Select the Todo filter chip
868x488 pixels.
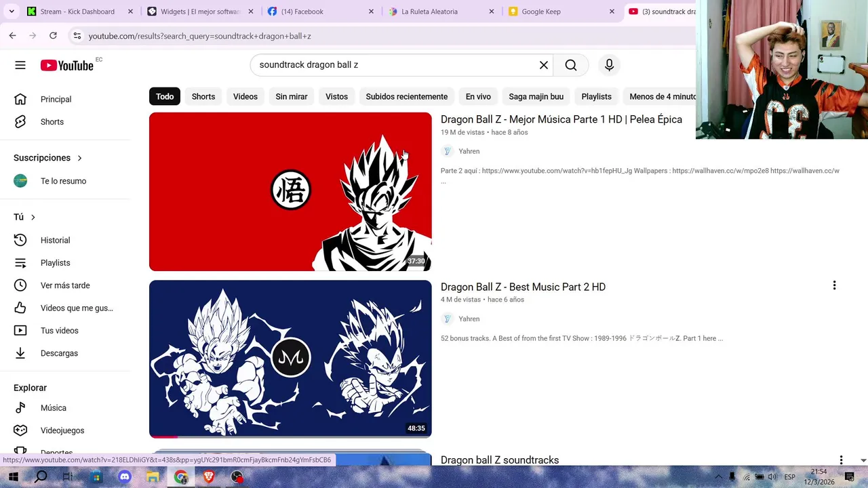[x=165, y=96]
